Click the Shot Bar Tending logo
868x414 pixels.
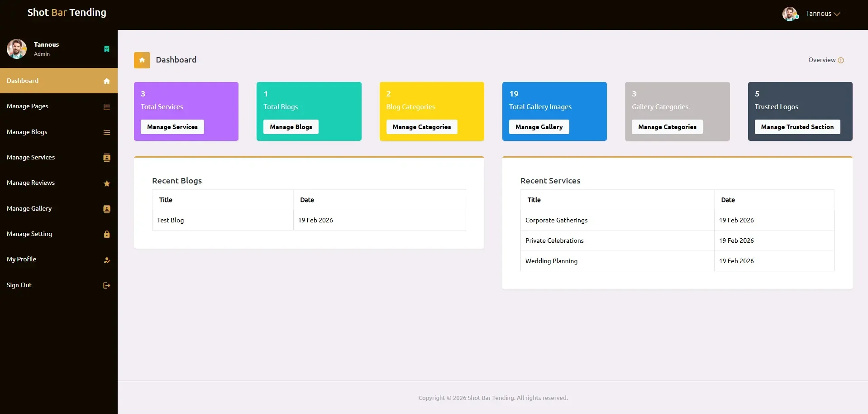click(67, 13)
